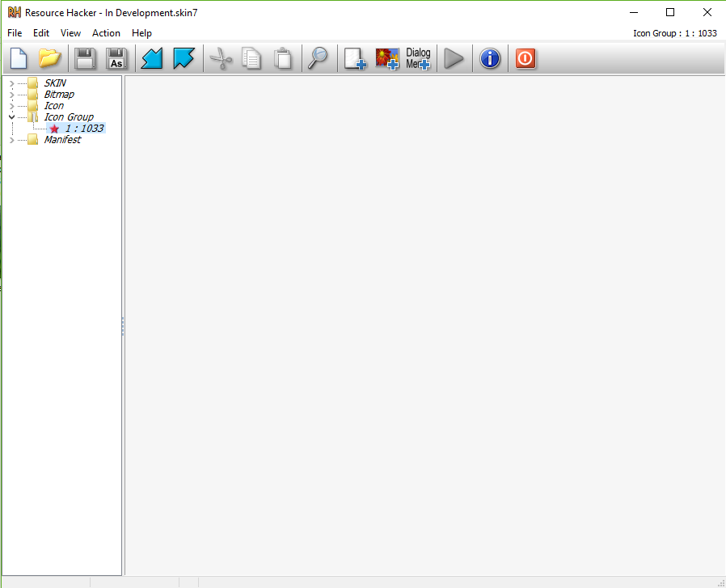Open the File menu
Screen dimensions: 726x588
click(15, 33)
